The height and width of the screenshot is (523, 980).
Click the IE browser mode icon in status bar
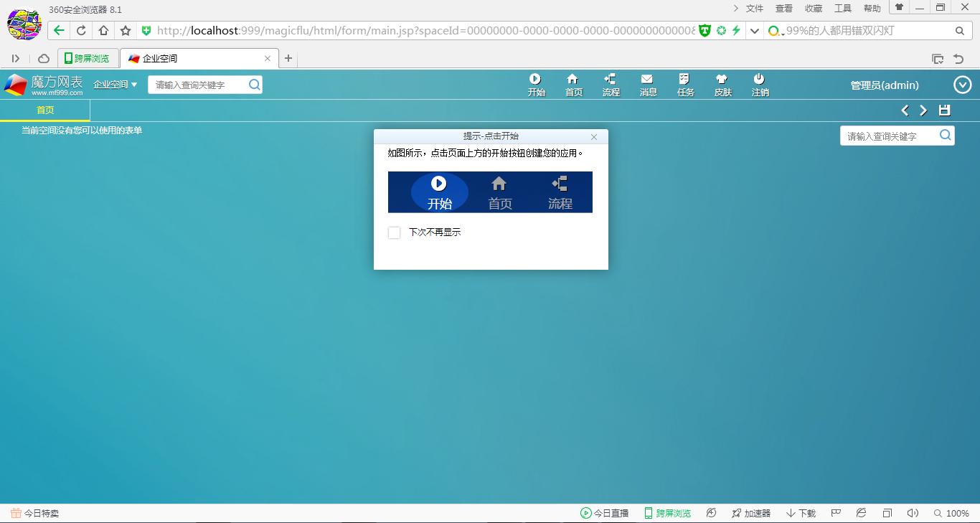[x=861, y=513]
